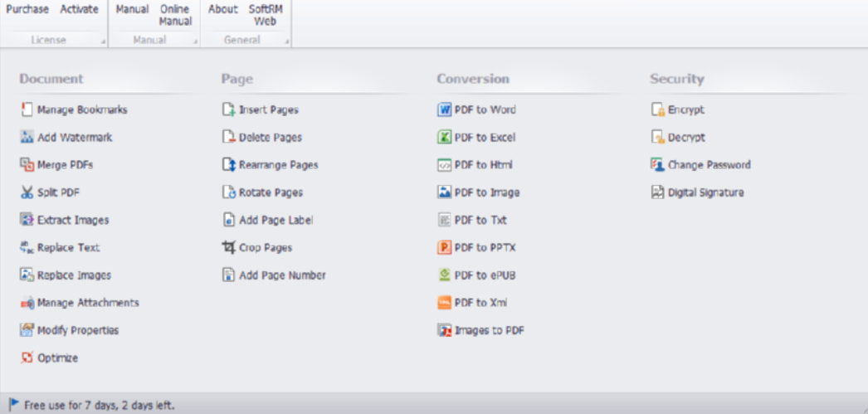The image size is (868, 414).
Task: Click the Manage Attachments icon
Action: click(x=27, y=303)
